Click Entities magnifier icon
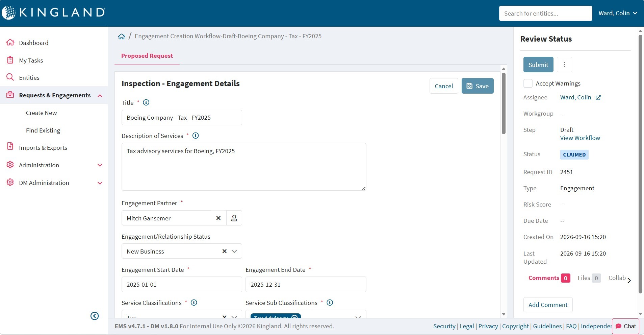 pos(10,77)
